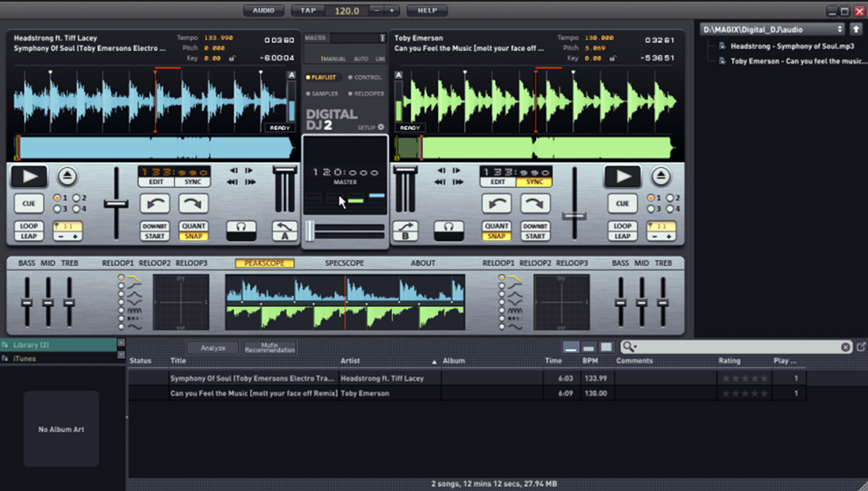The width and height of the screenshot is (868, 491).
Task: Select the left sine wave effect option
Action: click(135, 327)
